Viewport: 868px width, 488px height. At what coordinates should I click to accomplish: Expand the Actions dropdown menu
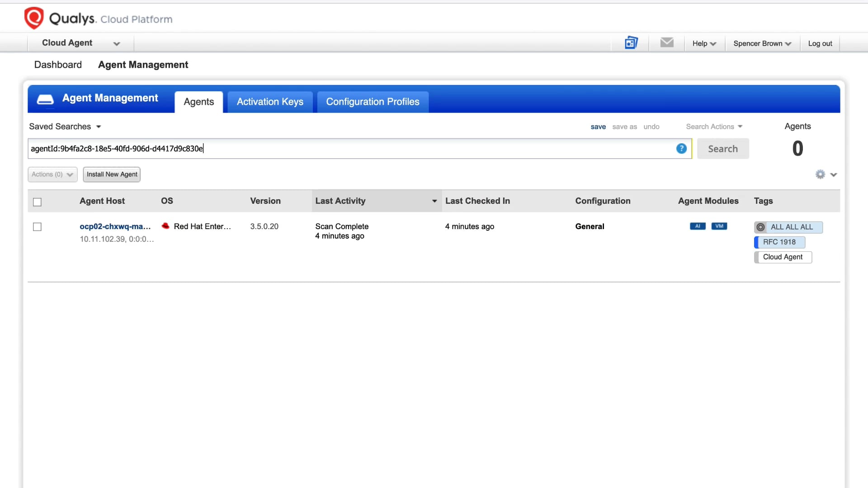pos(52,174)
